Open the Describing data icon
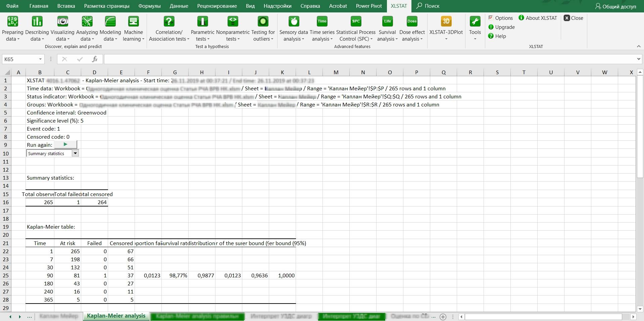 pyautogui.click(x=37, y=21)
